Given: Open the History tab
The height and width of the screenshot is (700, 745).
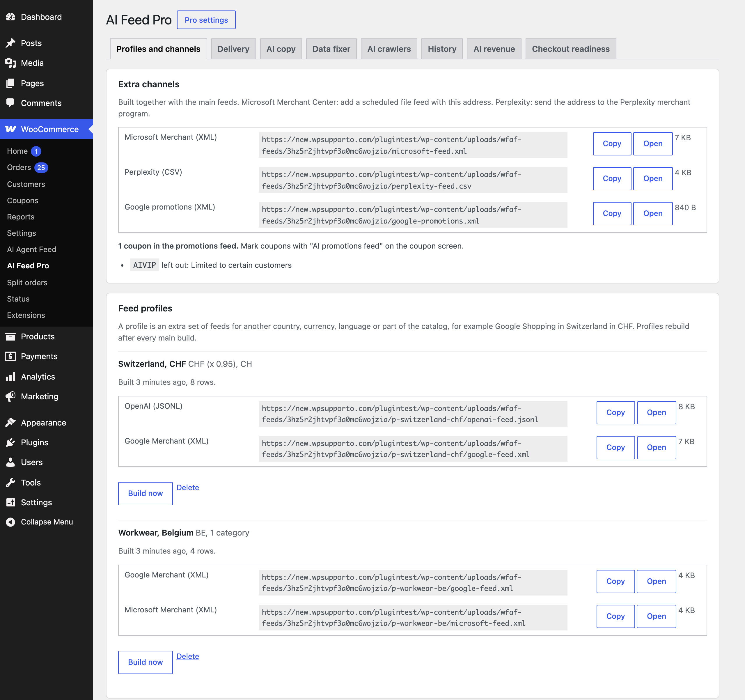Looking at the screenshot, I should [442, 49].
